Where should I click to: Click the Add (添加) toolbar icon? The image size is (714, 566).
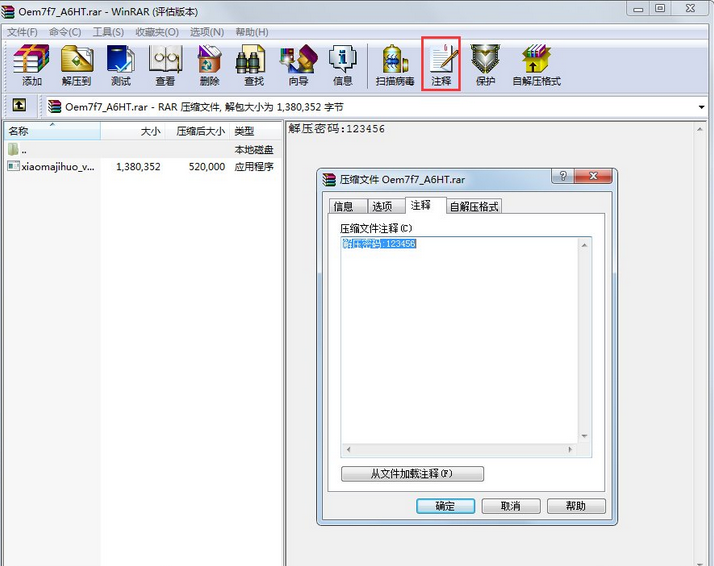pyautogui.click(x=31, y=65)
